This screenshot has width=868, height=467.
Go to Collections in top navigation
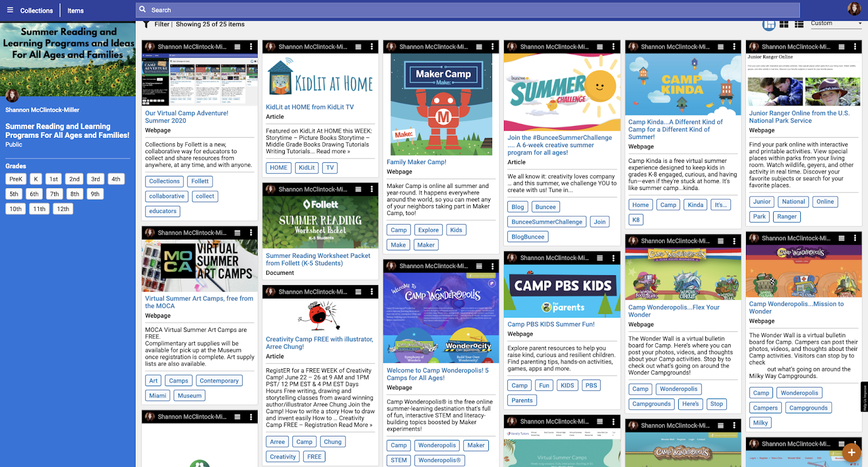36,10
